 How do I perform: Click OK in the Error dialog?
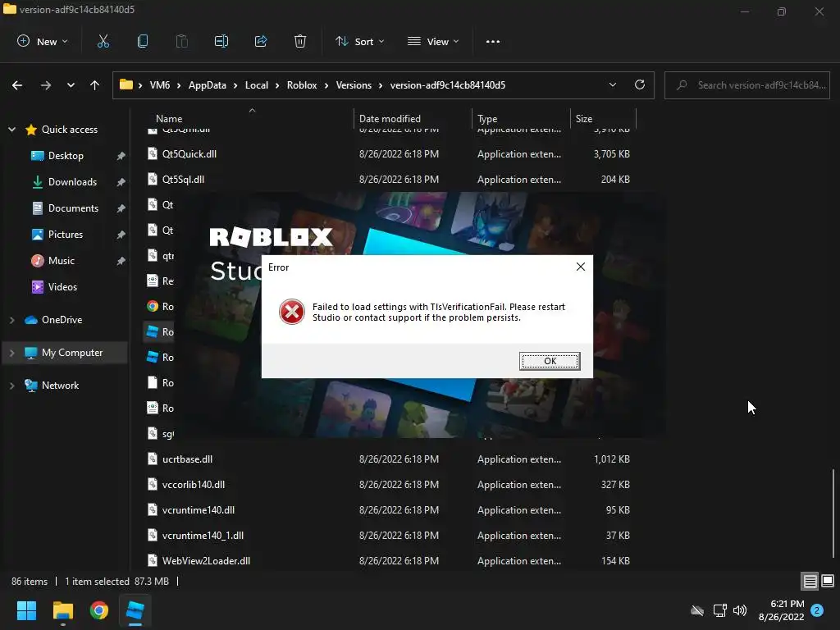click(x=549, y=361)
